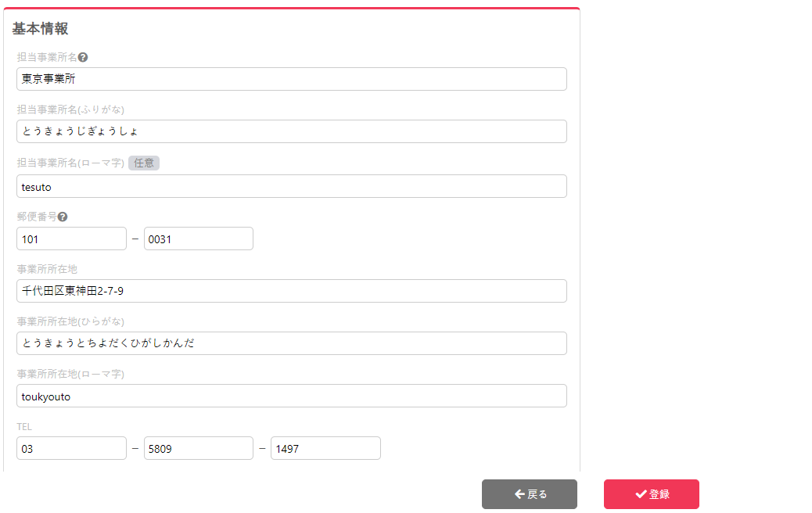
Task: Submit the form with the 登録 button
Action: point(651,494)
